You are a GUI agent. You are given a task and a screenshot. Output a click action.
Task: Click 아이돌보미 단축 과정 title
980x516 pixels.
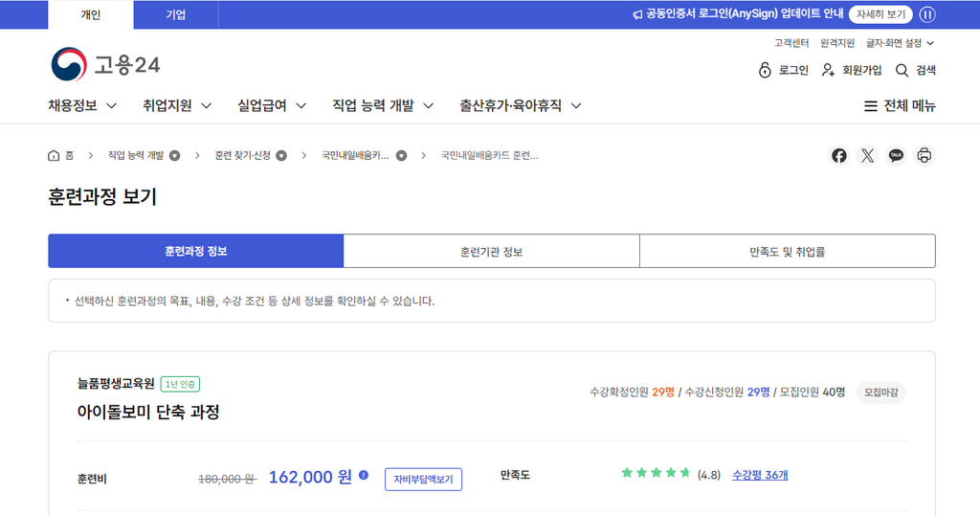click(x=148, y=412)
